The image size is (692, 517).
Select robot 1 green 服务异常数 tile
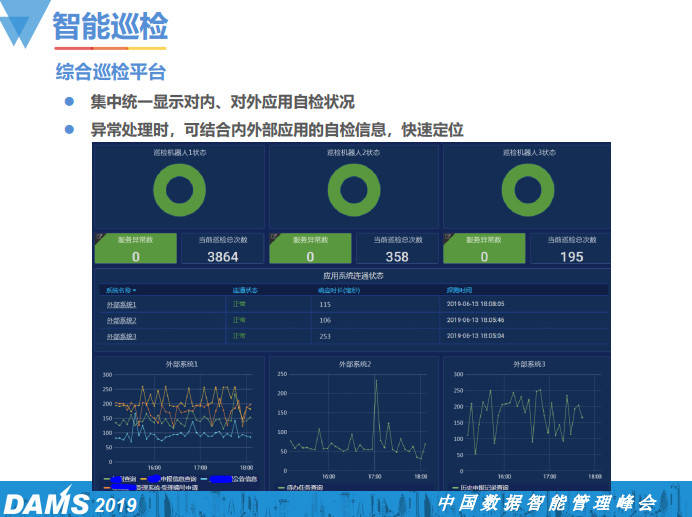coord(136,249)
